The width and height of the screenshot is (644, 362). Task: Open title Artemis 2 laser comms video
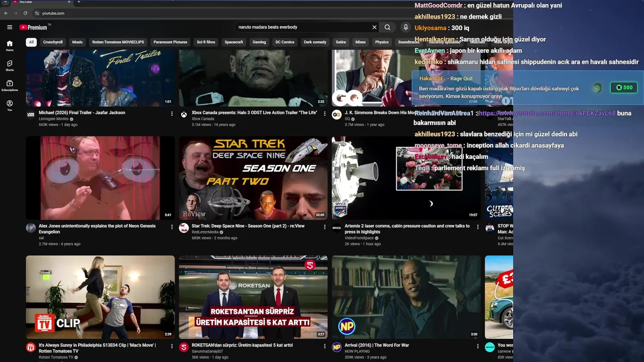[x=407, y=229]
